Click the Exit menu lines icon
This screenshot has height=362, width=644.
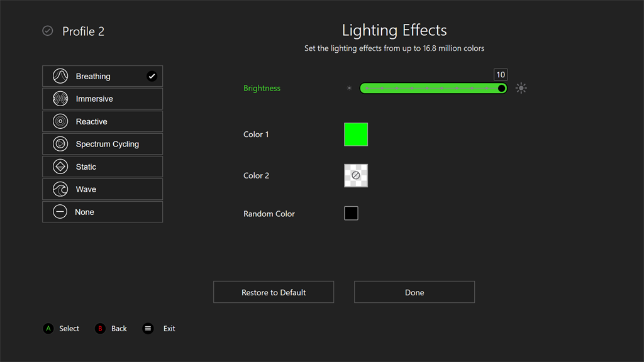click(148, 328)
